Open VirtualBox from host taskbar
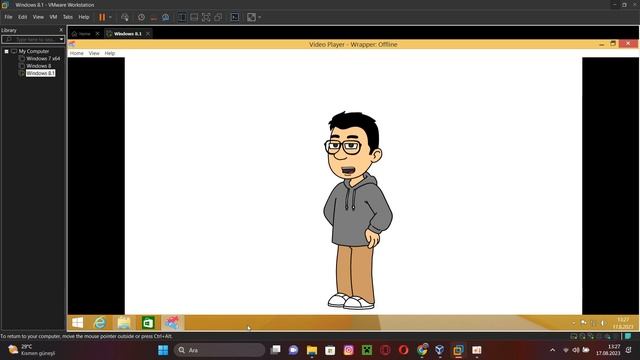Viewport: 640px width, 360px height. pyautogui.click(x=440, y=350)
